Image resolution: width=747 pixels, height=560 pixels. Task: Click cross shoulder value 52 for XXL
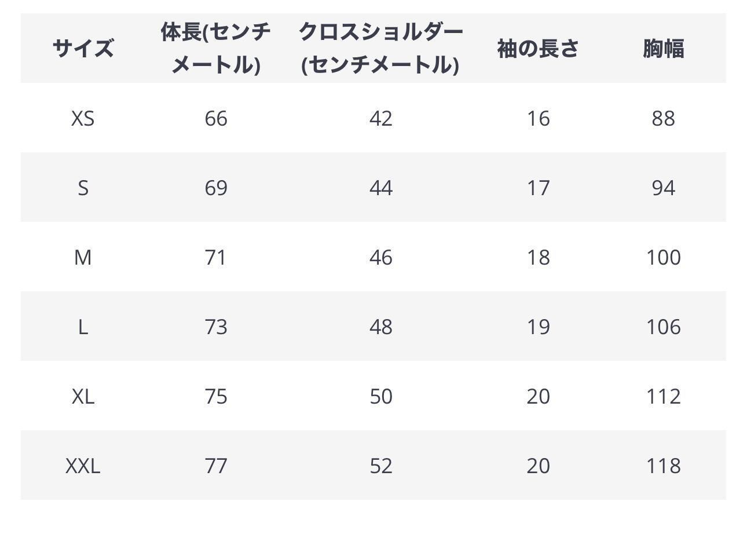click(x=380, y=466)
